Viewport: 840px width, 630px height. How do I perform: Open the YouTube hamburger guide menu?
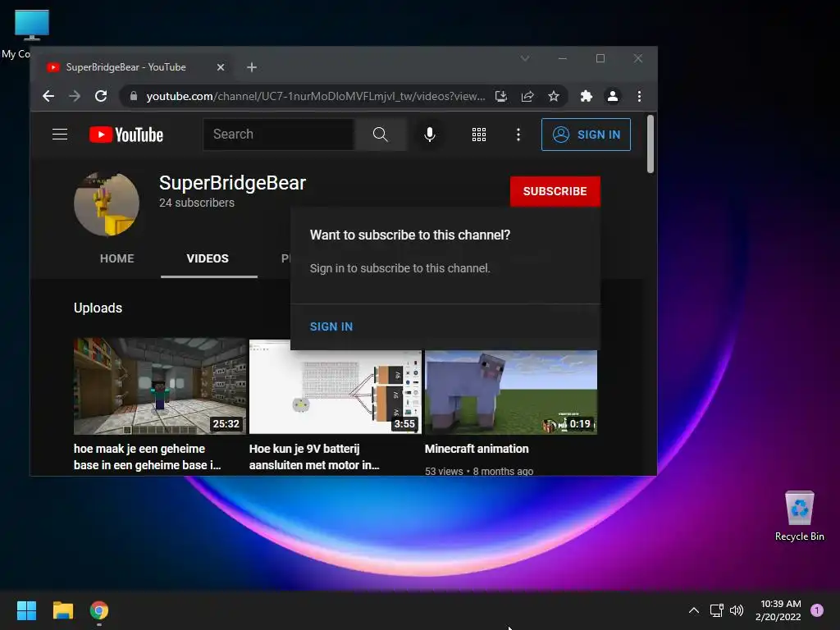[x=60, y=134]
